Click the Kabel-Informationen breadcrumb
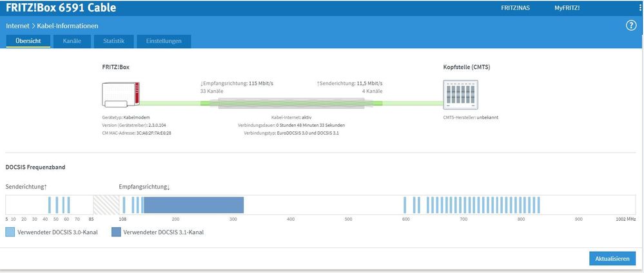Viewport: 644px width, 273px height. (x=68, y=26)
